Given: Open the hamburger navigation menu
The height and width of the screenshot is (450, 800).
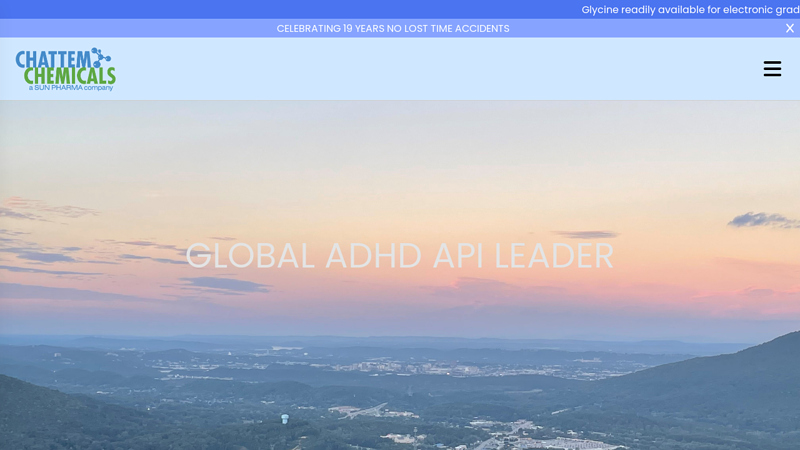Looking at the screenshot, I should (x=772, y=68).
